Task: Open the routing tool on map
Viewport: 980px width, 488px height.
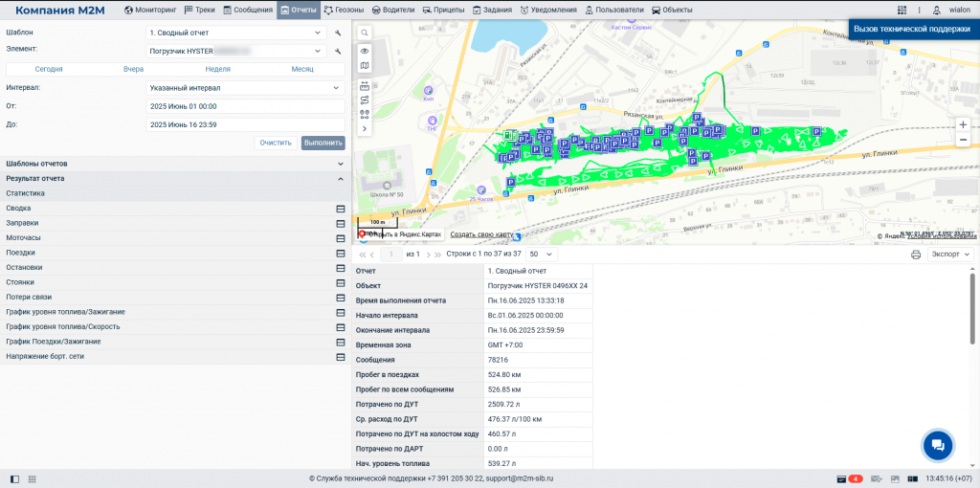Action: point(365,100)
